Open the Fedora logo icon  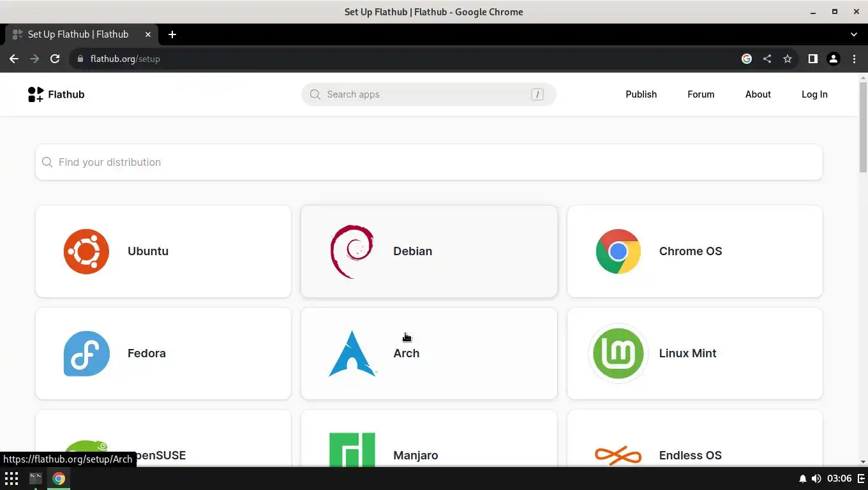(x=86, y=353)
